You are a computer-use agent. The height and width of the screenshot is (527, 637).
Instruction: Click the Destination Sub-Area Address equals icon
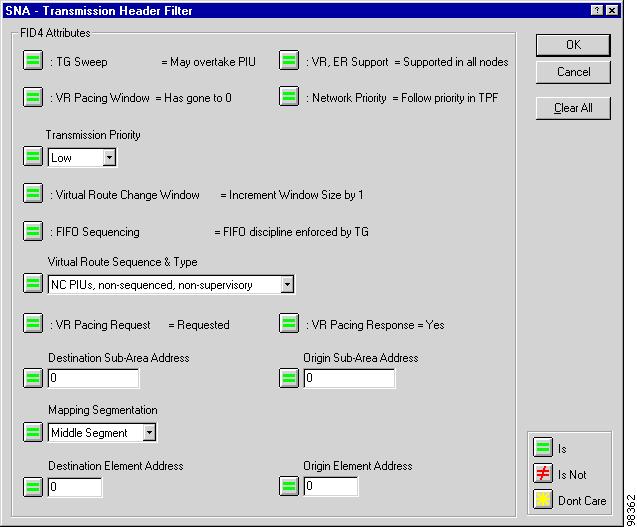tap(32, 378)
